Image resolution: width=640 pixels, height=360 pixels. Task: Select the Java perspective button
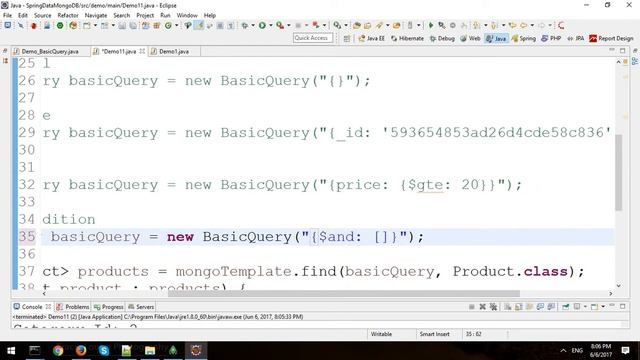tap(496, 38)
